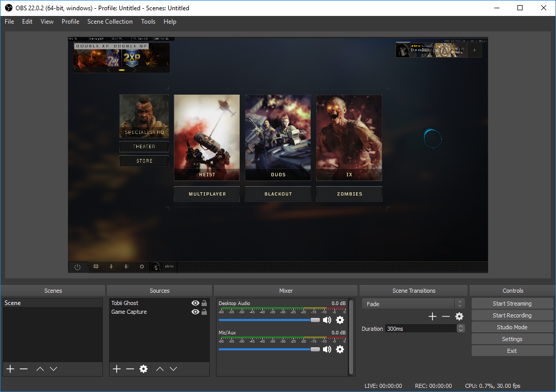The image size is (556, 392).
Task: Mute the Desktop Audio speaker
Action: point(327,320)
